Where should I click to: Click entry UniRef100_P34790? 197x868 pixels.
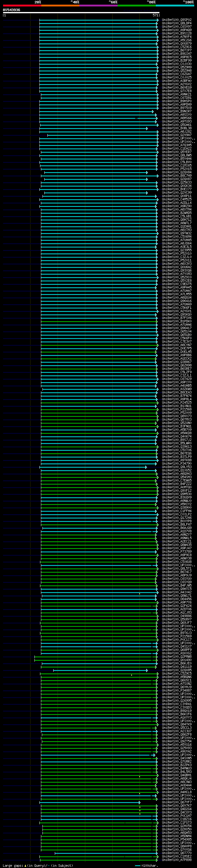[176, 463]
